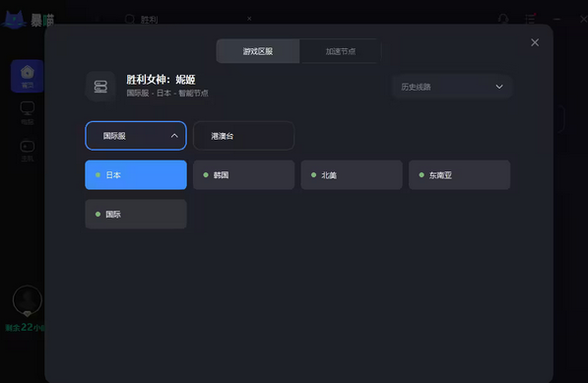This screenshot has width=588, height=383.
Task: Minimize the 暴喵 main window
Action: pyautogui.click(x=556, y=19)
